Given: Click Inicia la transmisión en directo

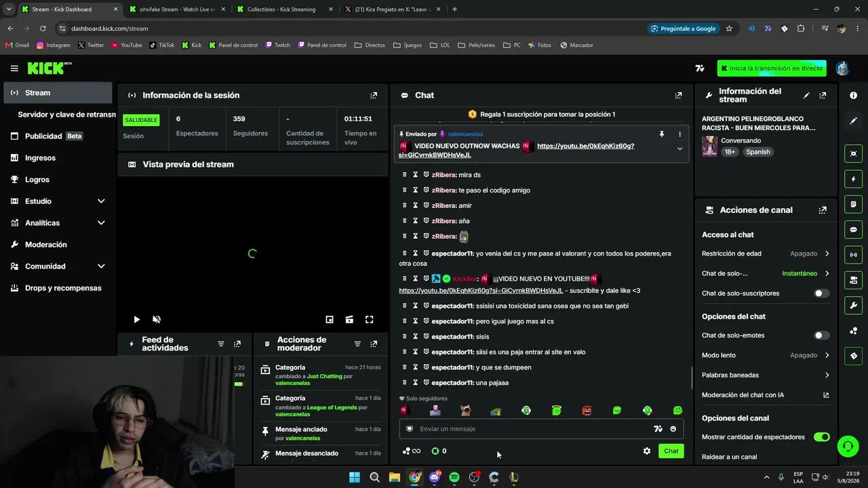Looking at the screenshot, I should point(772,68).
